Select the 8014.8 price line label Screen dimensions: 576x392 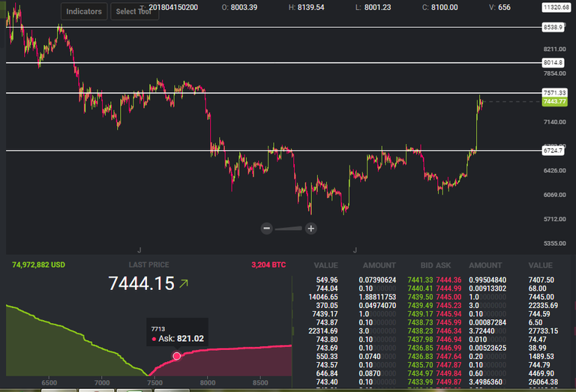coord(553,63)
